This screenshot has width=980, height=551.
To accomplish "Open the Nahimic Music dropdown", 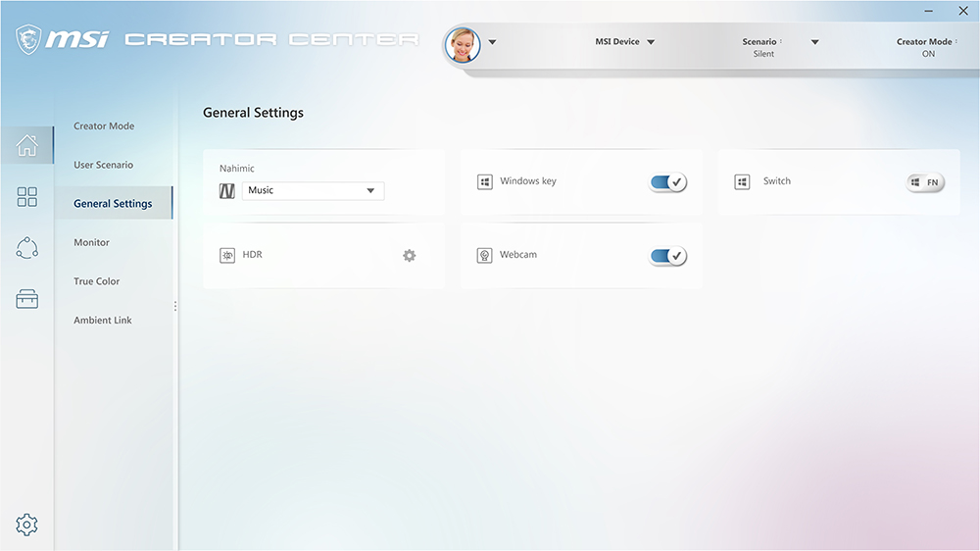I will [x=314, y=191].
